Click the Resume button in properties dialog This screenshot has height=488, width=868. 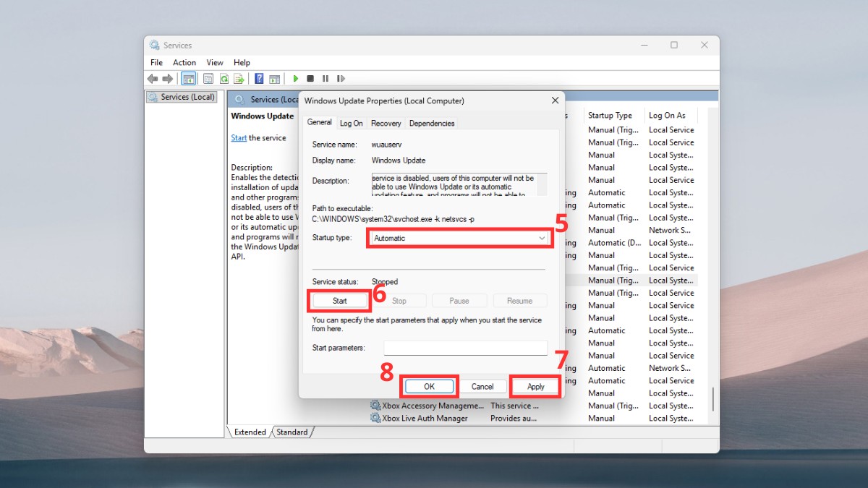[x=520, y=301]
